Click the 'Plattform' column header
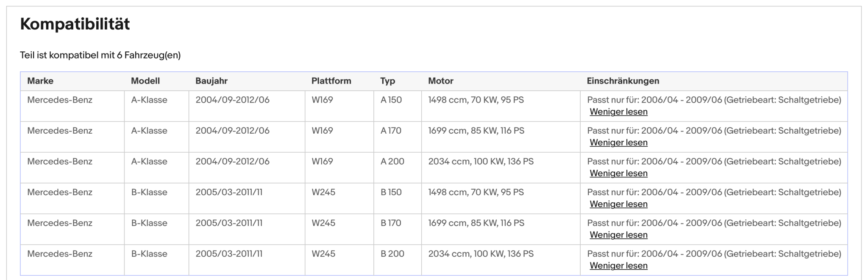Image resolution: width=868 pixels, height=280 pixels. click(331, 81)
